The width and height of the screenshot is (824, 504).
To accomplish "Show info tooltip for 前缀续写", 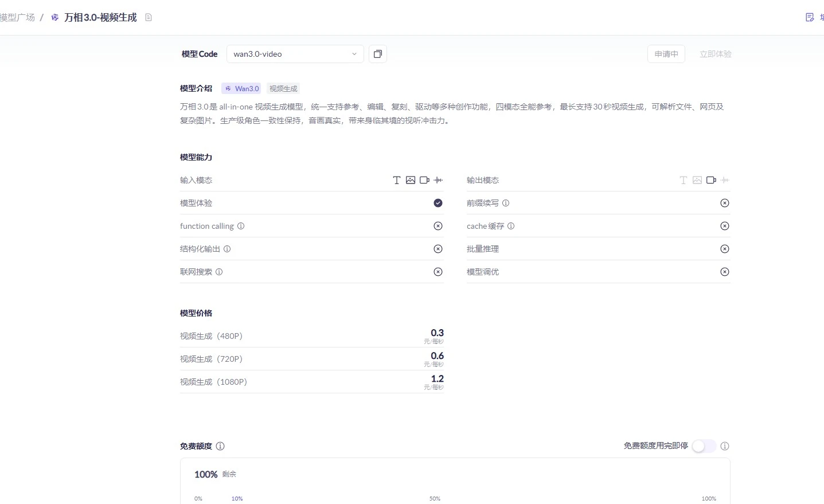I will (506, 203).
